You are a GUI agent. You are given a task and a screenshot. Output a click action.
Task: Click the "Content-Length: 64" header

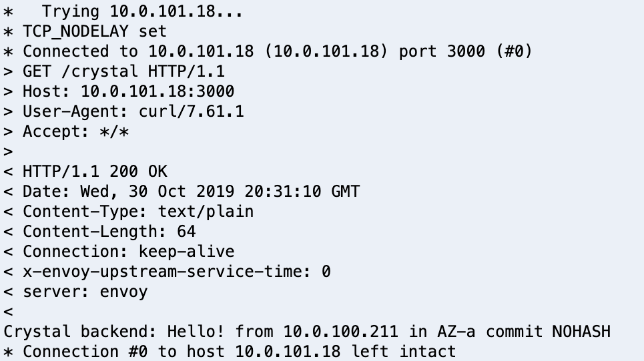(109, 232)
